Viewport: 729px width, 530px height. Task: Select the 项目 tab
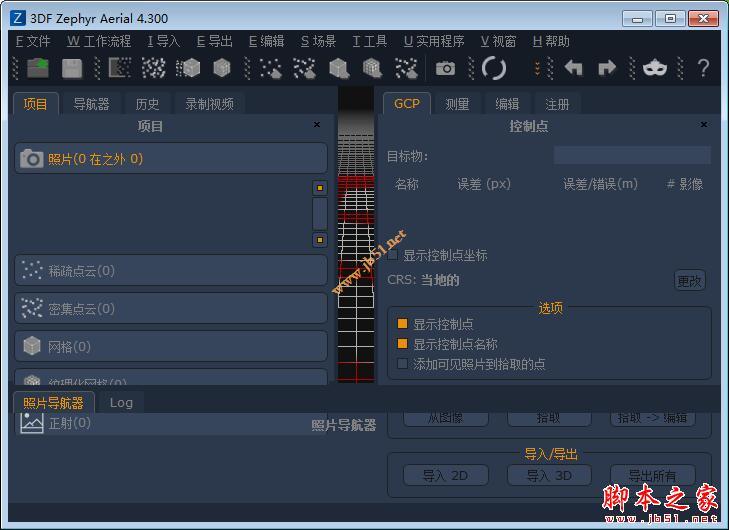35,104
